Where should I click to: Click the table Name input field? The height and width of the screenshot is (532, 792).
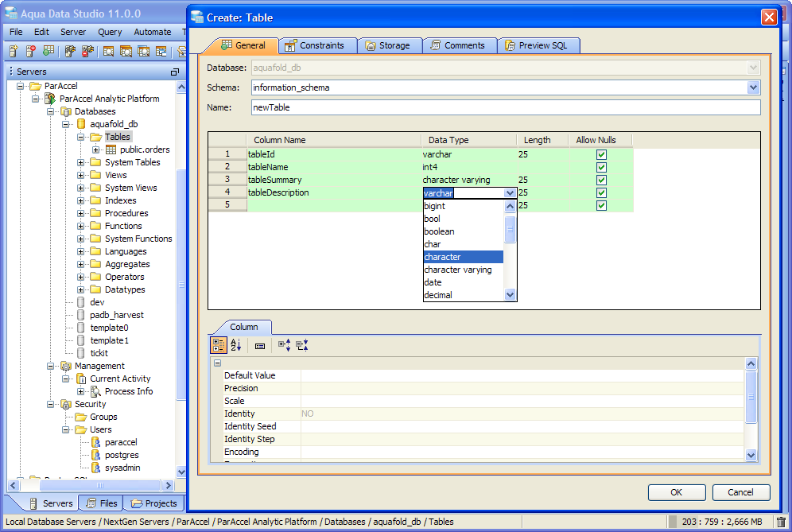point(506,107)
